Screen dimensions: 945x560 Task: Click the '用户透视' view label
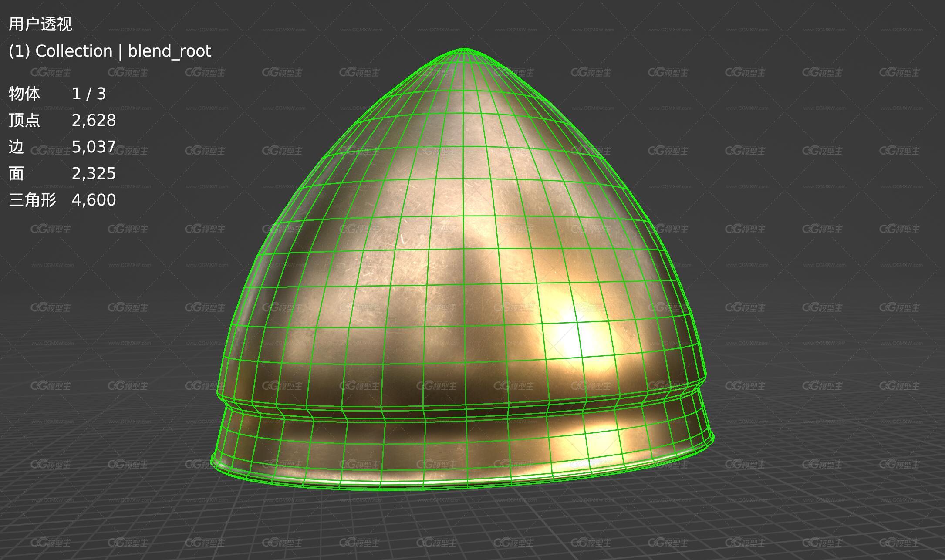[x=40, y=24]
